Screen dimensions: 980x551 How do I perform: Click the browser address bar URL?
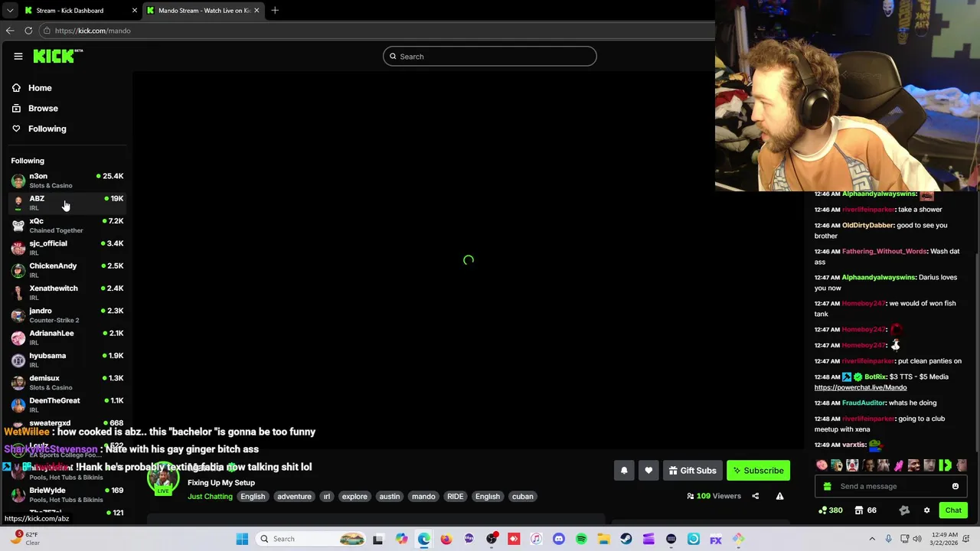pyautogui.click(x=93, y=31)
